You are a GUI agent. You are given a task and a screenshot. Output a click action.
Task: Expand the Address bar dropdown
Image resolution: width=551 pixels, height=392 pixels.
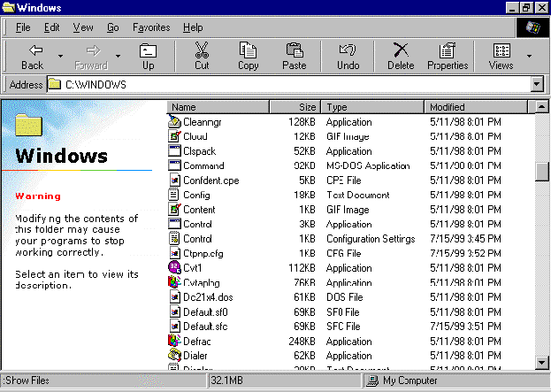click(x=536, y=85)
